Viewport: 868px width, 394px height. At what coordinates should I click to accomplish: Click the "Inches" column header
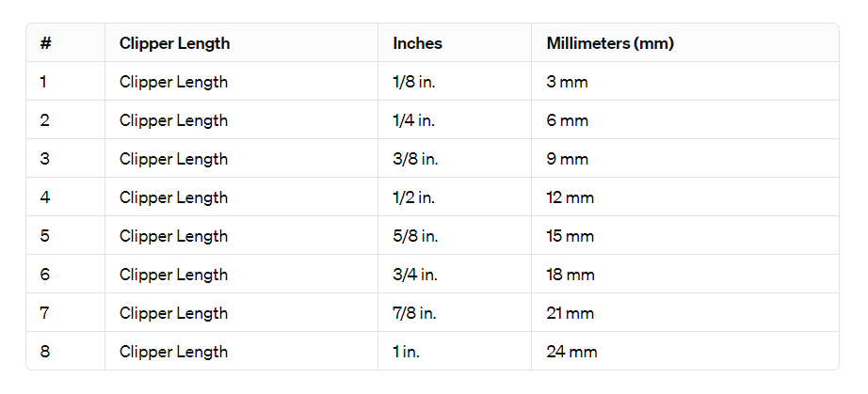click(x=417, y=43)
